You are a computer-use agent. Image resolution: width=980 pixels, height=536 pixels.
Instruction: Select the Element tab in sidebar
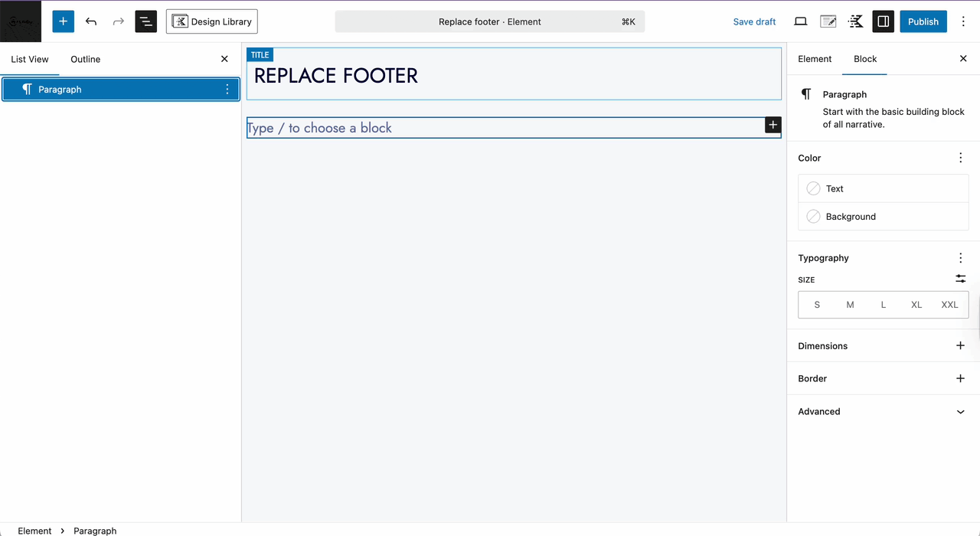point(815,59)
